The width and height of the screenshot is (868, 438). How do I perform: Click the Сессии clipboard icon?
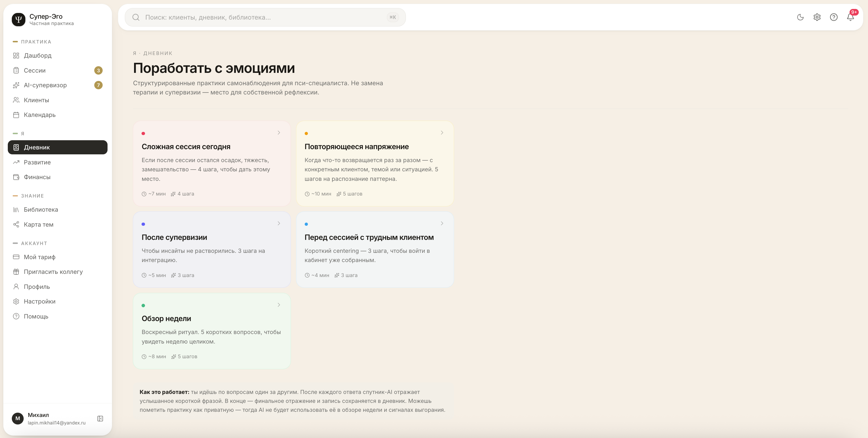16,70
